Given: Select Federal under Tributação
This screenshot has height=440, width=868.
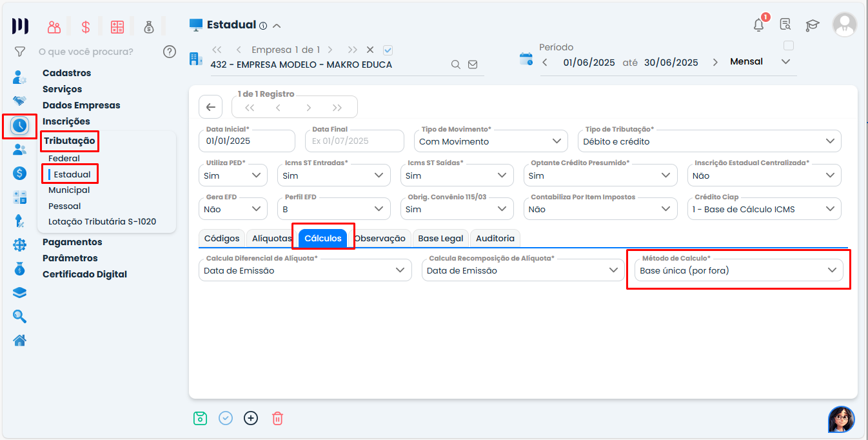Looking at the screenshot, I should (x=64, y=158).
